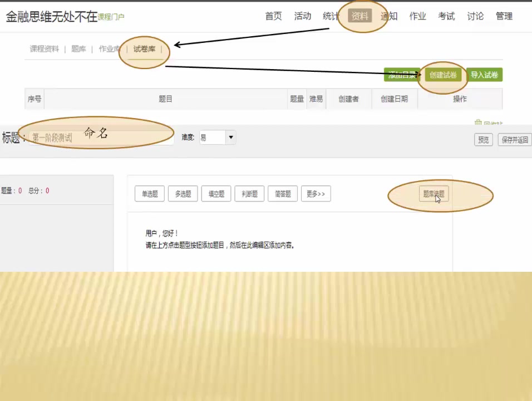Image resolution: width=532 pixels, height=401 pixels.
Task: Expand more question types with 更多>>
Action: [x=315, y=193]
